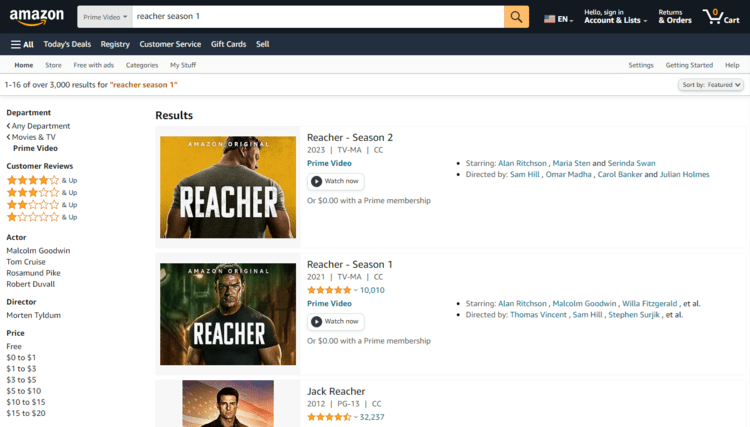Filter by director Morten Tyldum
Screen dimensions: 750x427
[x=33, y=315]
